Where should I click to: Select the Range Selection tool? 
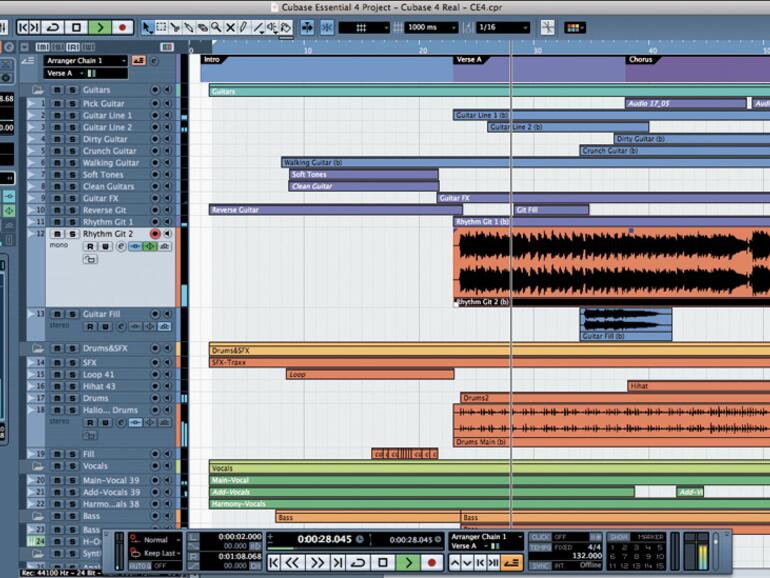coord(162,27)
